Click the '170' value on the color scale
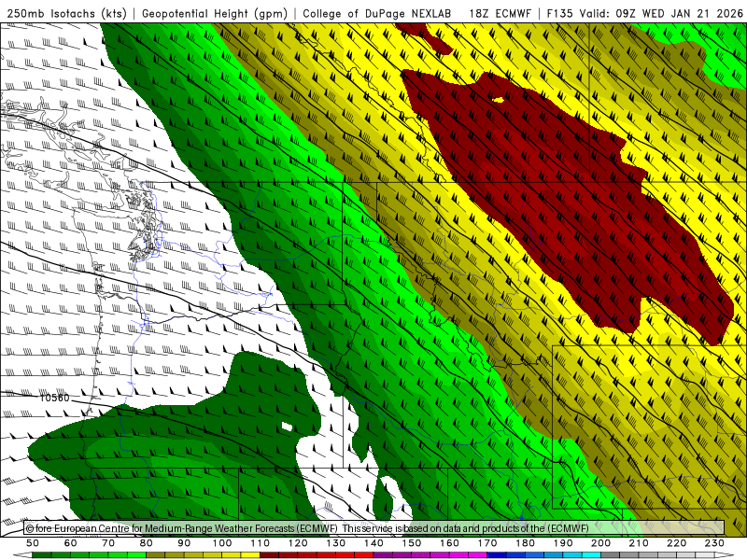The width and height of the screenshot is (747, 560). coord(486,543)
